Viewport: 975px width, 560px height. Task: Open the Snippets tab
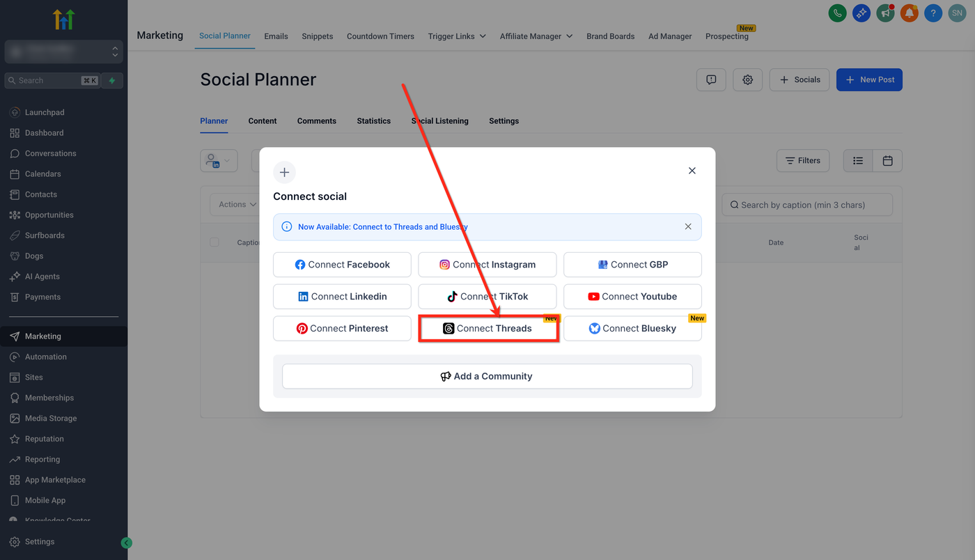click(x=318, y=36)
